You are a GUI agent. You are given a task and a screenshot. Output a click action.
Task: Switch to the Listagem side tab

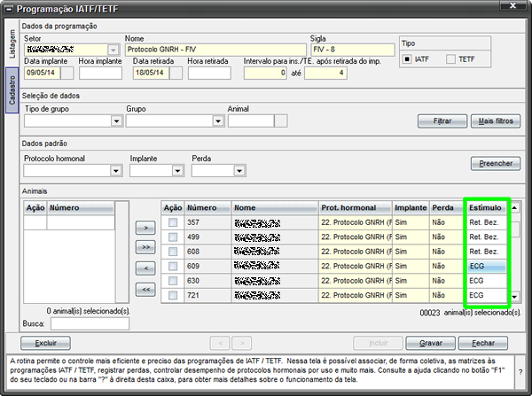point(12,43)
